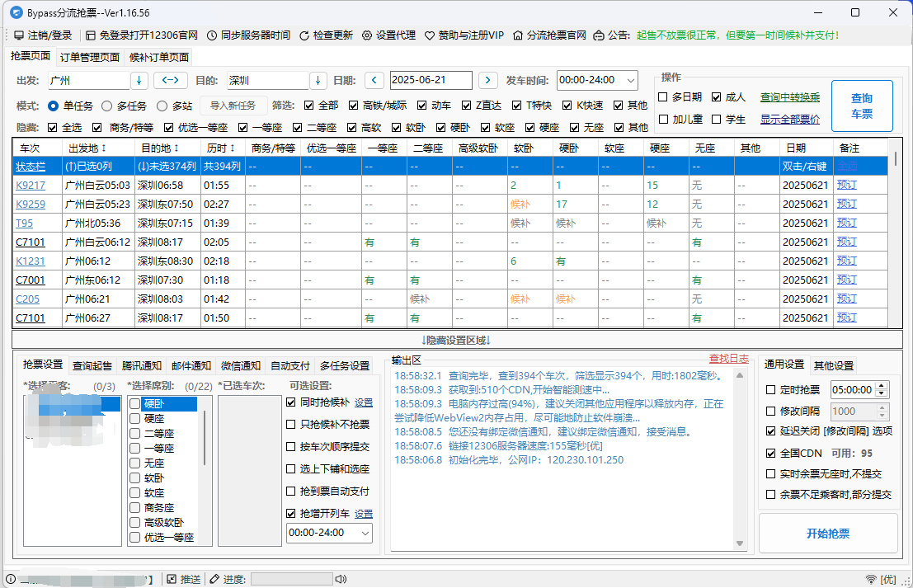Click the 状态栏 link in table
This screenshot has height=588, width=913.
pyautogui.click(x=31, y=167)
